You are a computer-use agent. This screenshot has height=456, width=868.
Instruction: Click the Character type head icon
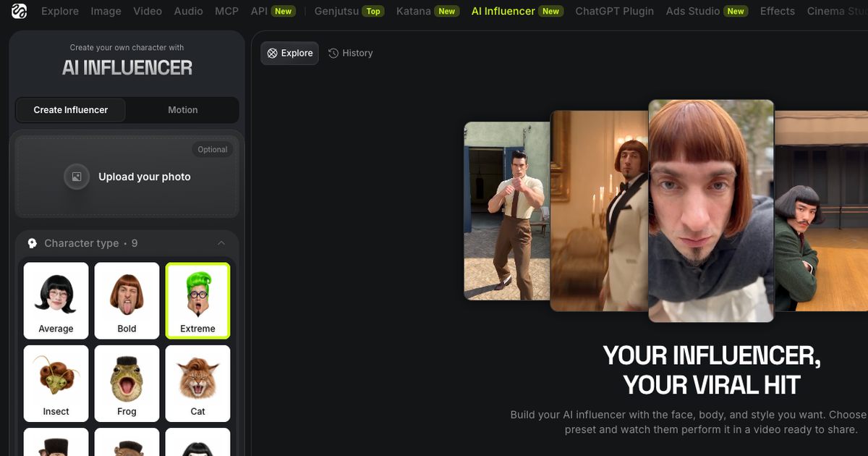point(33,243)
